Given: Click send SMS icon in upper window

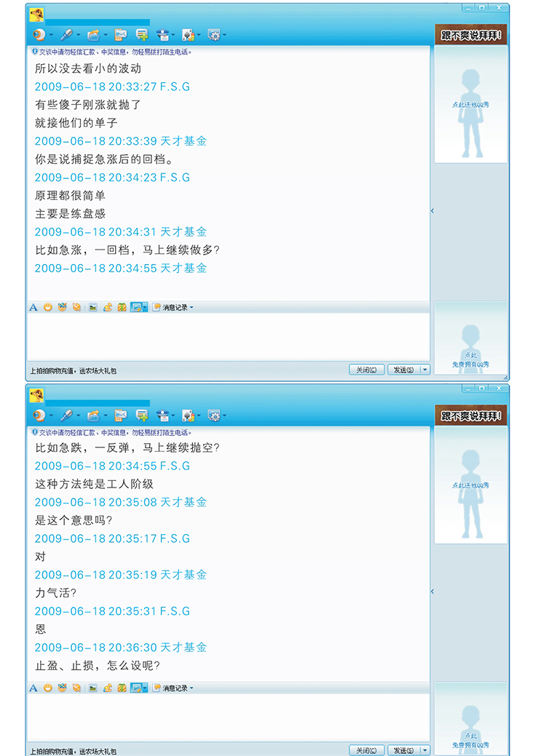Looking at the screenshot, I should pyautogui.click(x=120, y=35).
